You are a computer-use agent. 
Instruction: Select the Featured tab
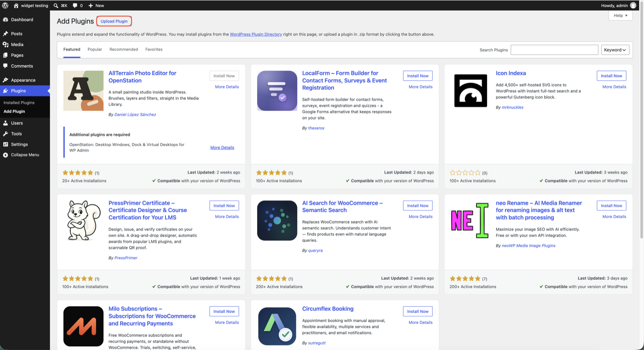point(72,49)
